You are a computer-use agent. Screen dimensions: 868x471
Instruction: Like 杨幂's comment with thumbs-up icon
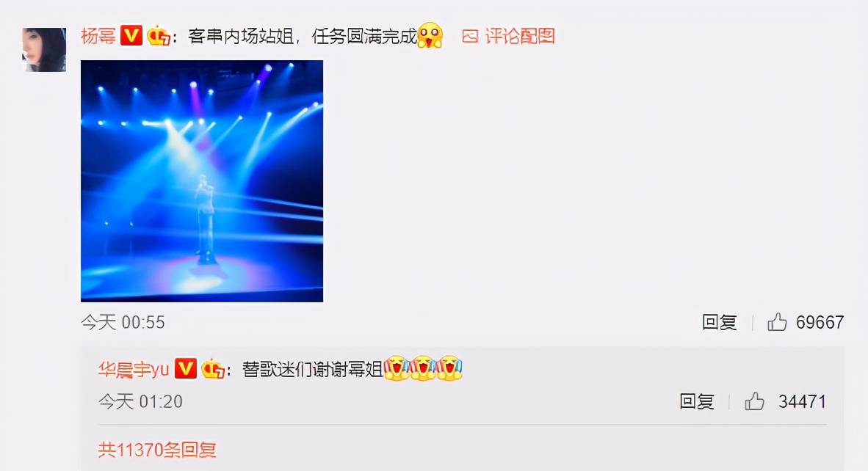pyautogui.click(x=777, y=322)
